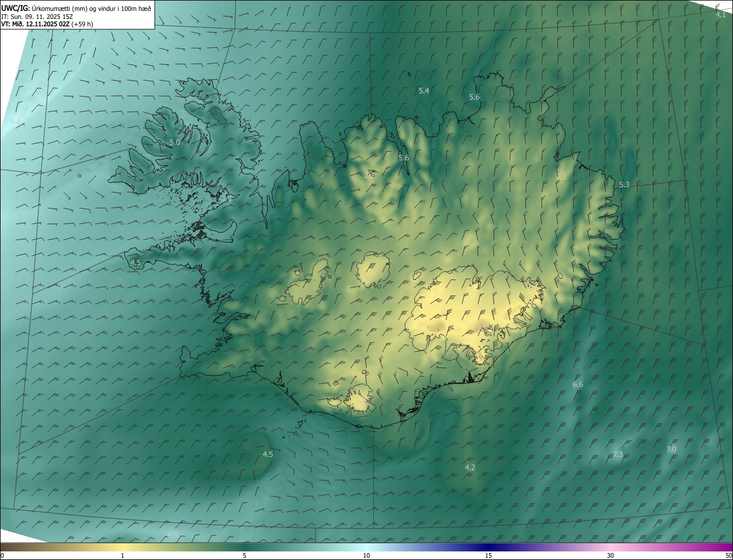The height and width of the screenshot is (560, 733).
Task: Click the '1' tick on the color scale
Action: [x=123, y=555]
